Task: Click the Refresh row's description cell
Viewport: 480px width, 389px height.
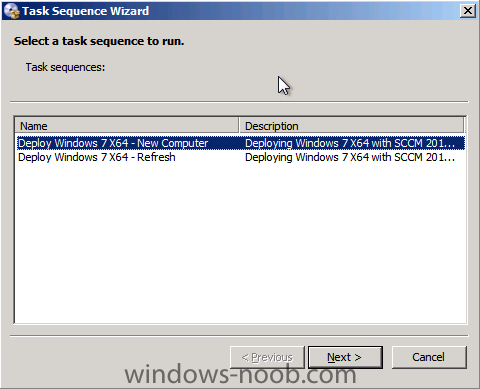Action: click(x=350, y=157)
